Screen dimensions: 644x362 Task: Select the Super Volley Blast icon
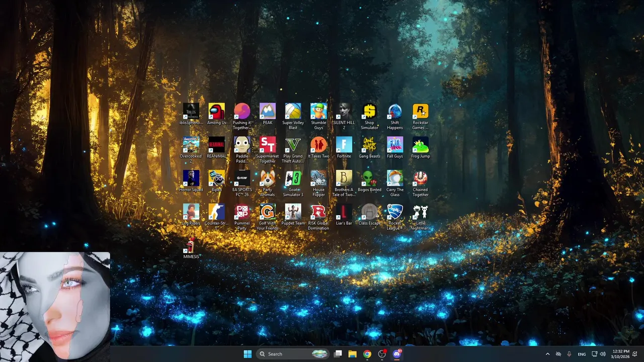pyautogui.click(x=293, y=117)
